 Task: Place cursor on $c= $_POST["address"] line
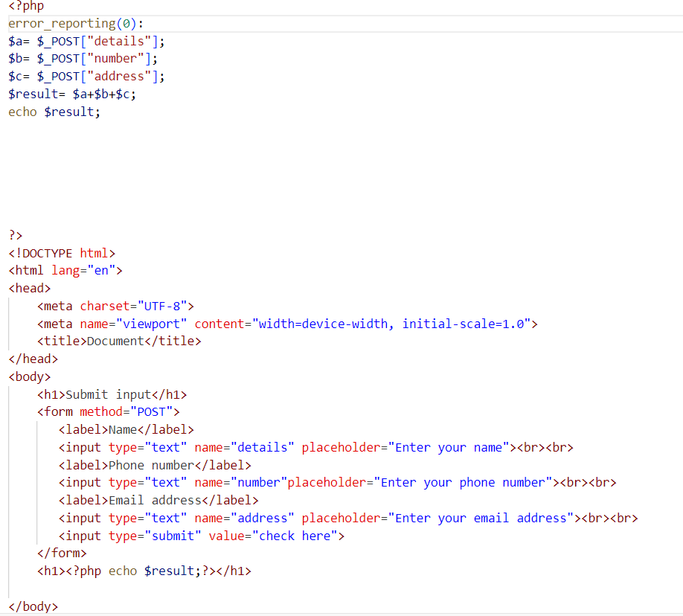click(x=86, y=77)
